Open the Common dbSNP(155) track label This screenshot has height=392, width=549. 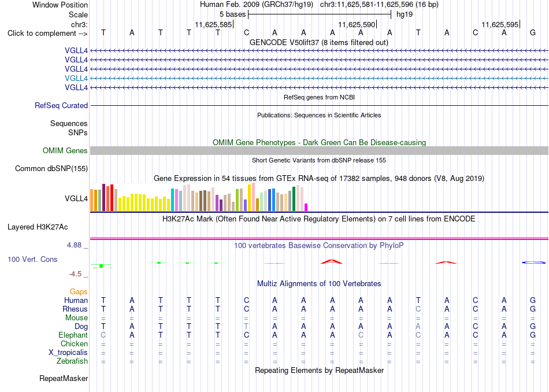pyautogui.click(x=51, y=168)
